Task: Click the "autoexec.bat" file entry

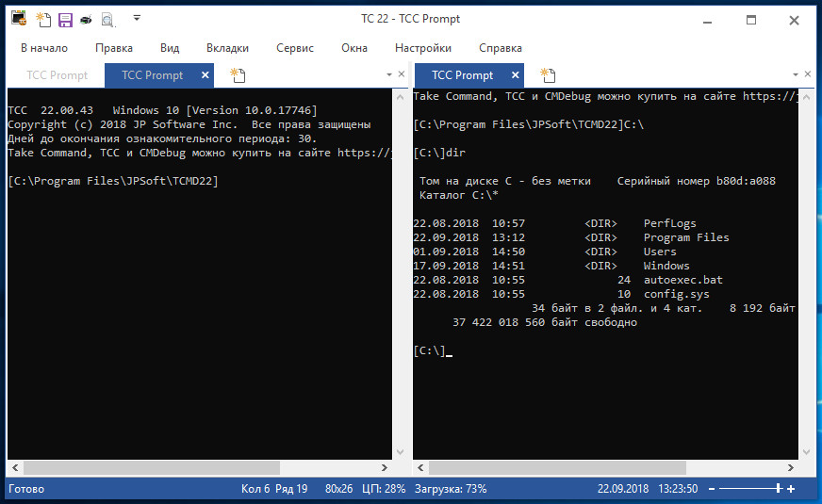Action: pyautogui.click(x=683, y=281)
